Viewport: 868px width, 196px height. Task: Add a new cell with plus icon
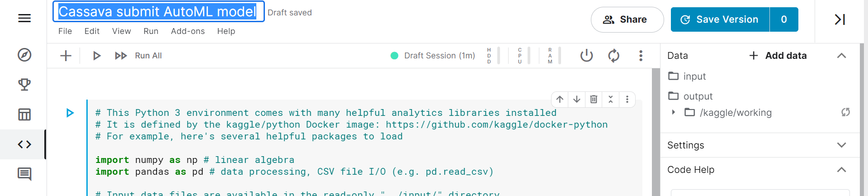(x=66, y=56)
